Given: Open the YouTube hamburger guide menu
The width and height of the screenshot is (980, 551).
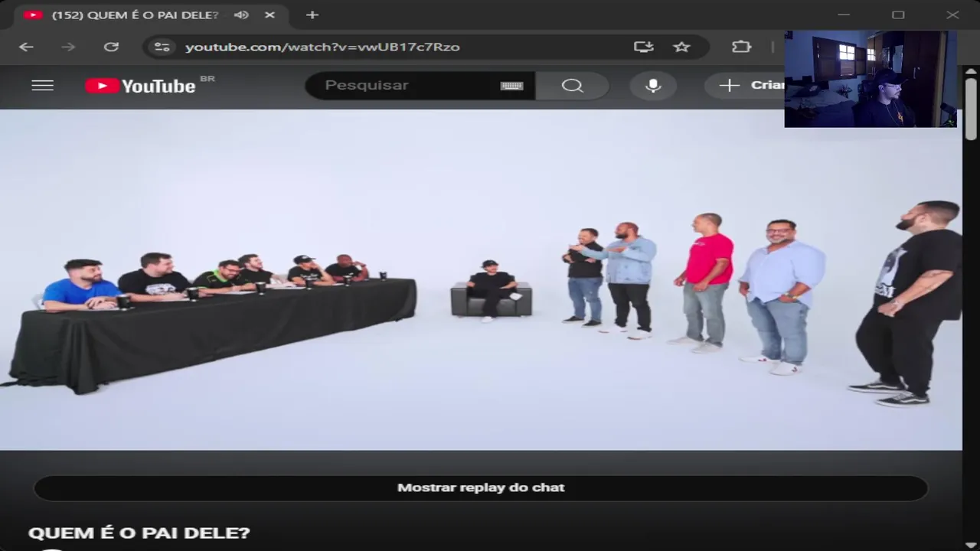Looking at the screenshot, I should [43, 85].
